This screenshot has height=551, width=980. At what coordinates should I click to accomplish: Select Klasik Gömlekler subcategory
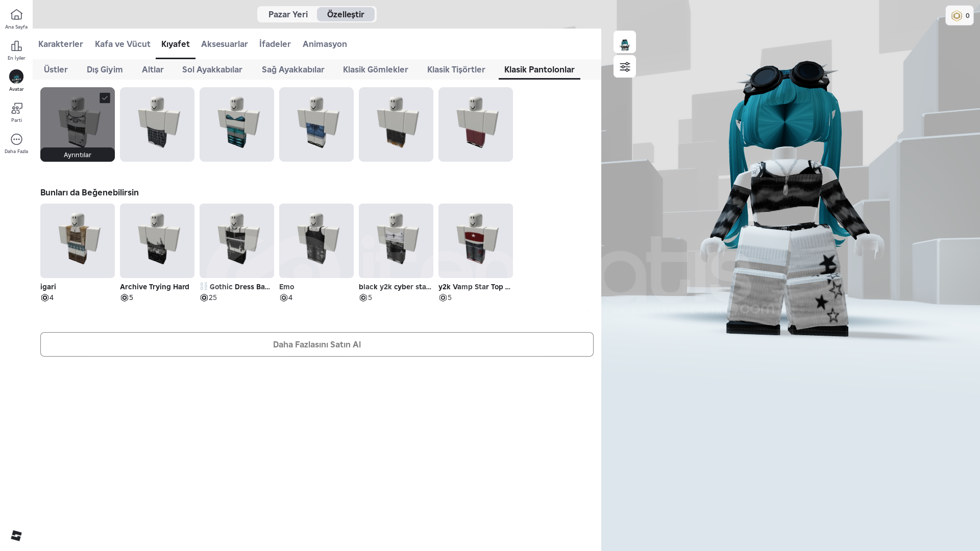click(375, 69)
